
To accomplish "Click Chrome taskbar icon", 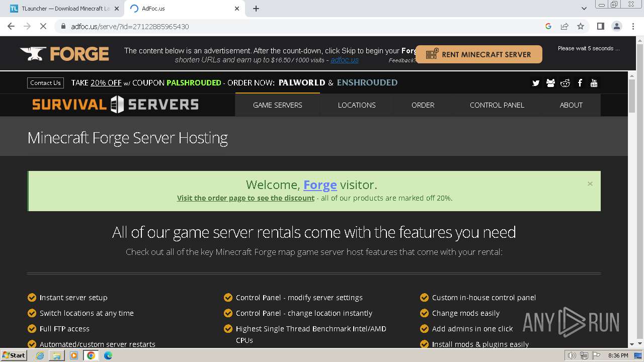I will click(x=91, y=355).
